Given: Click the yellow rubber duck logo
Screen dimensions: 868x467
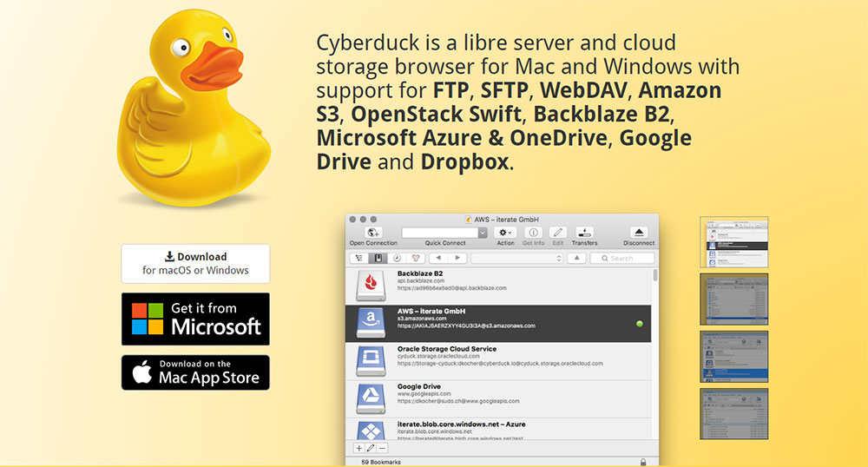Looking at the screenshot, I should (194, 108).
